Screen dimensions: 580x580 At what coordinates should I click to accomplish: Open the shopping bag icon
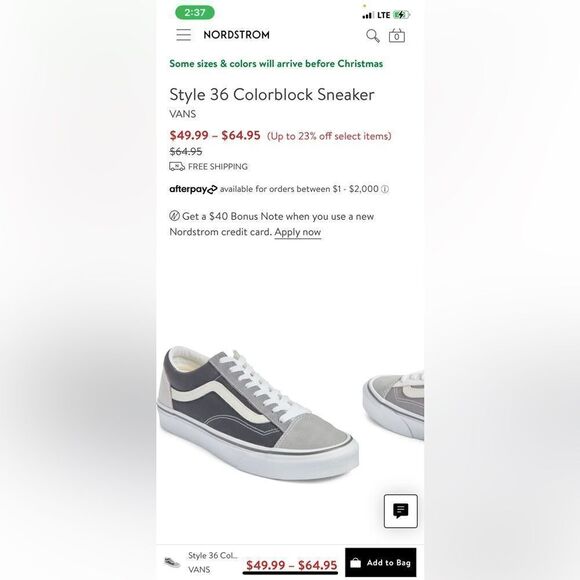point(397,36)
